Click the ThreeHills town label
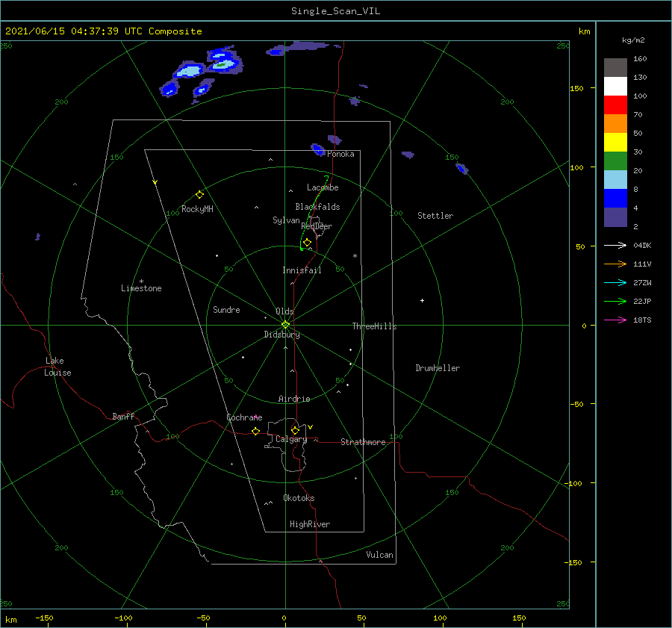The width and height of the screenshot is (672, 628). pyautogui.click(x=375, y=326)
